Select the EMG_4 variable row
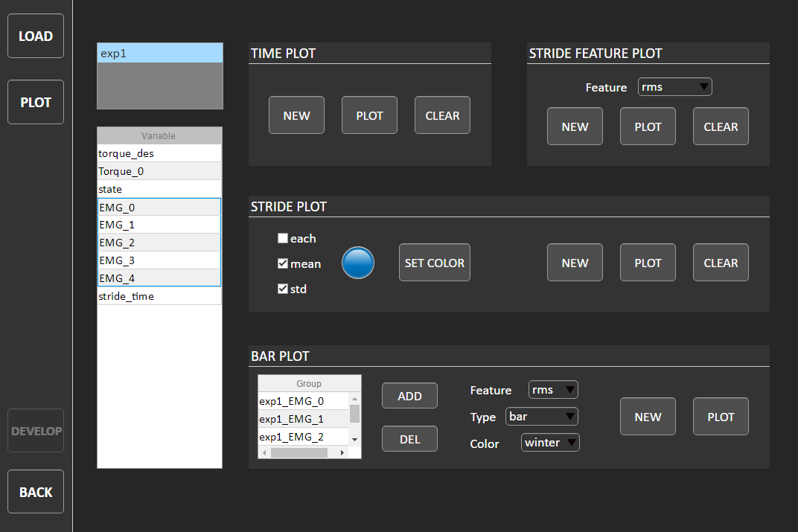Screen dimensions: 798x532 pos(159,278)
